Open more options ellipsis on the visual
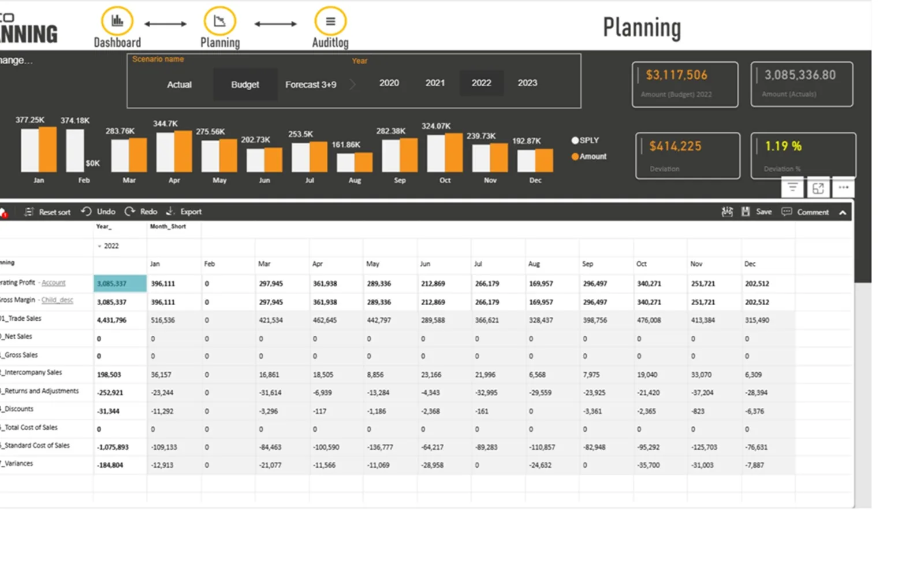This screenshot has width=924, height=578. tap(844, 187)
